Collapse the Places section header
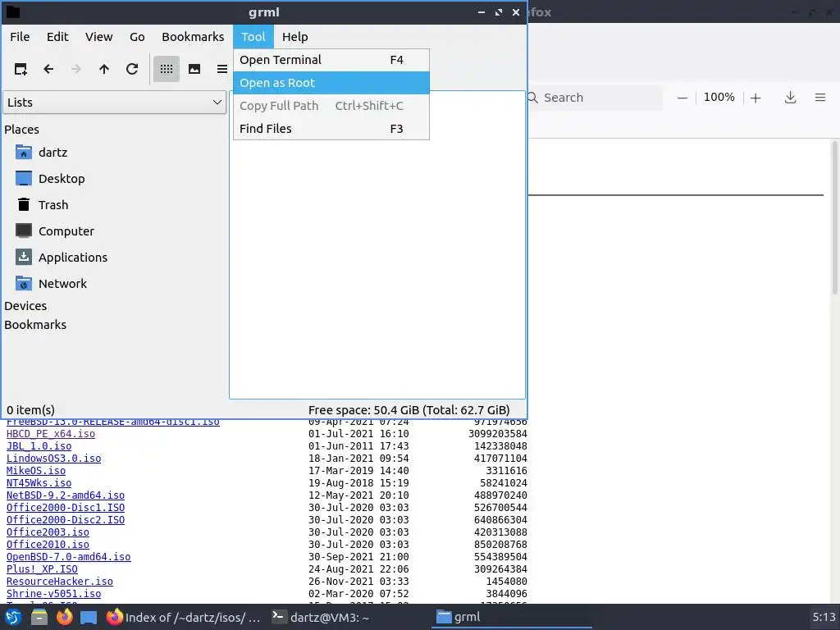The height and width of the screenshot is (630, 840). click(x=22, y=130)
